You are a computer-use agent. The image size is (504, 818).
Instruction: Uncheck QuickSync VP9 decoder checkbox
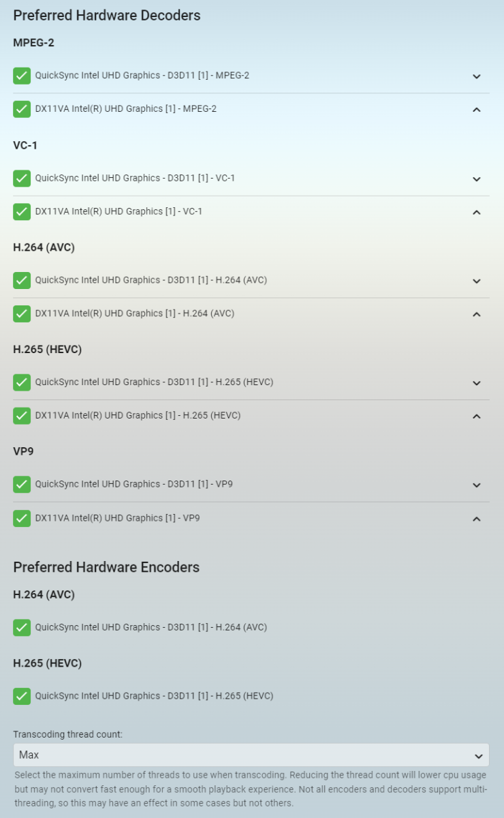[x=22, y=485]
